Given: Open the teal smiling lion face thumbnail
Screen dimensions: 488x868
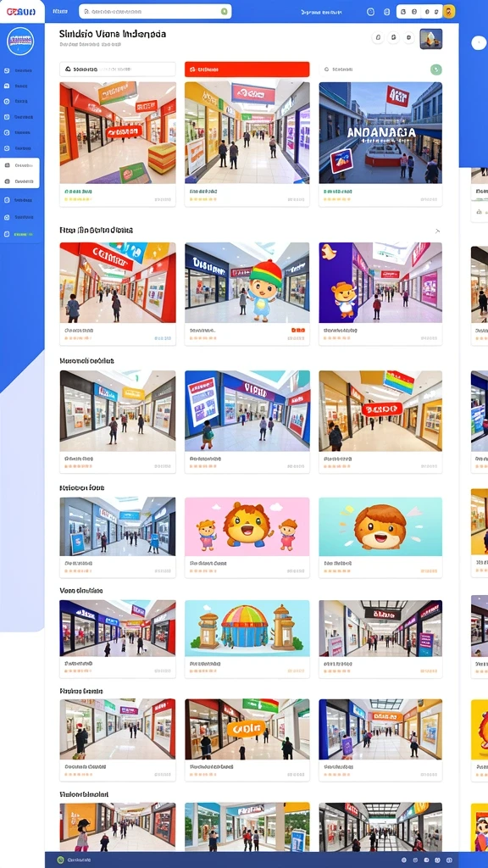Looking at the screenshot, I should [x=380, y=526].
